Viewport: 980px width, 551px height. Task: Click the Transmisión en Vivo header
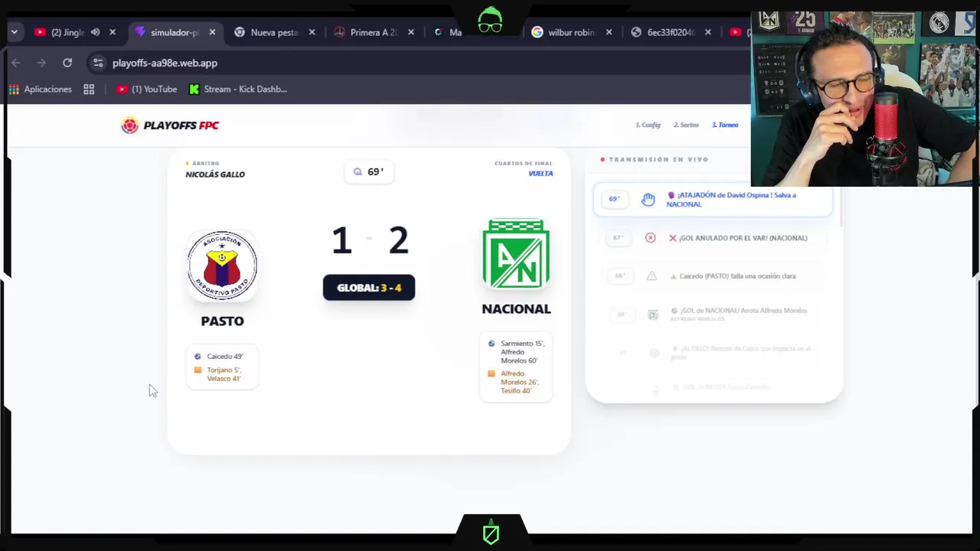(x=655, y=159)
